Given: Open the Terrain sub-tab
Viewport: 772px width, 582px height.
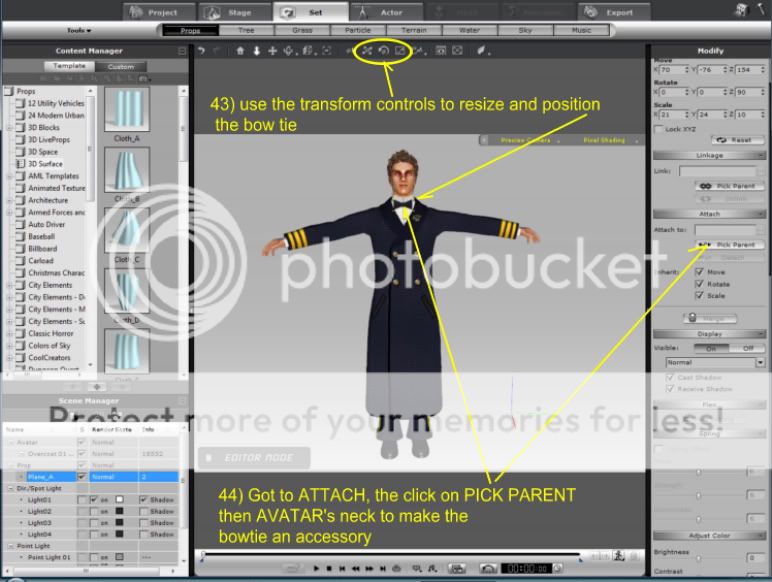Looking at the screenshot, I should tap(413, 31).
